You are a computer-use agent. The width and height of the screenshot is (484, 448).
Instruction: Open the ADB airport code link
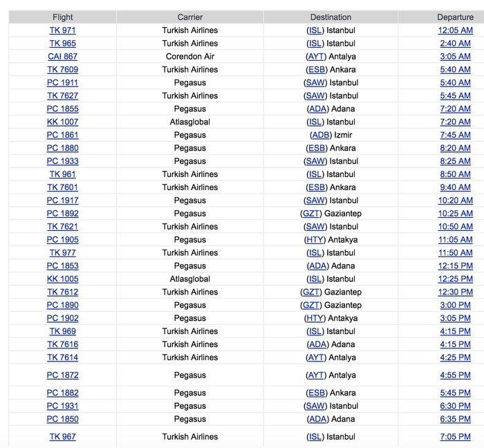tap(321, 135)
